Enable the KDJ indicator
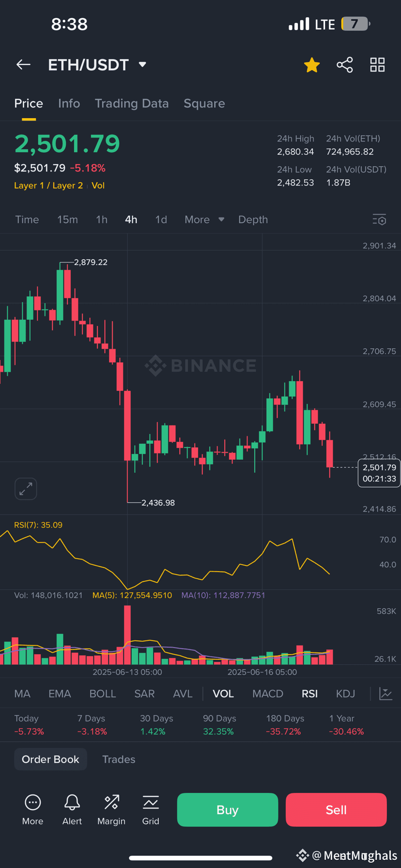 click(346, 694)
